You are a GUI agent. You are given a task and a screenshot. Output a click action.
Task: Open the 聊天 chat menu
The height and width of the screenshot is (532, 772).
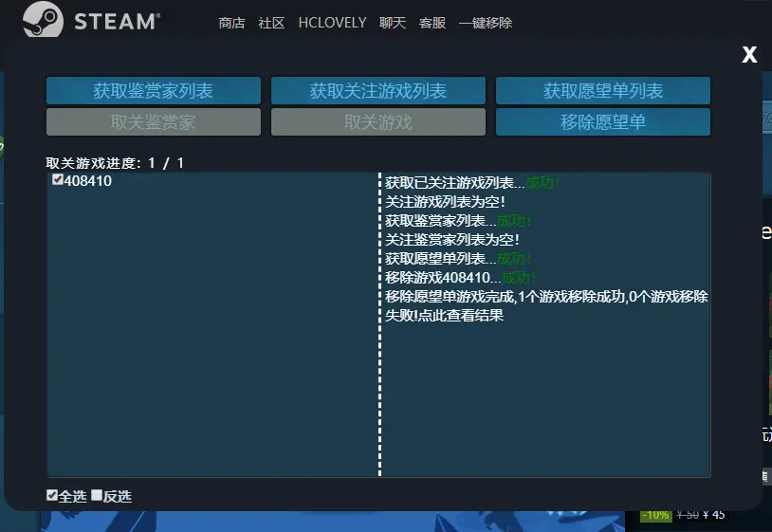[x=393, y=23]
